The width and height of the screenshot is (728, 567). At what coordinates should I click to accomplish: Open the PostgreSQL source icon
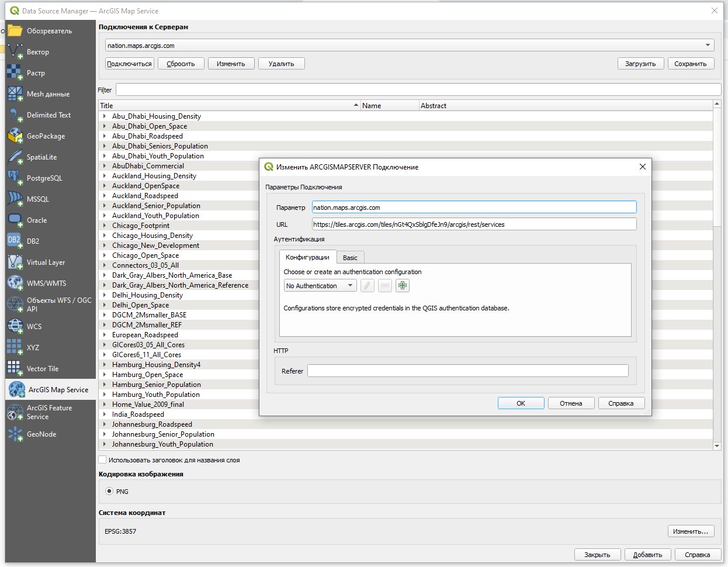[x=15, y=178]
